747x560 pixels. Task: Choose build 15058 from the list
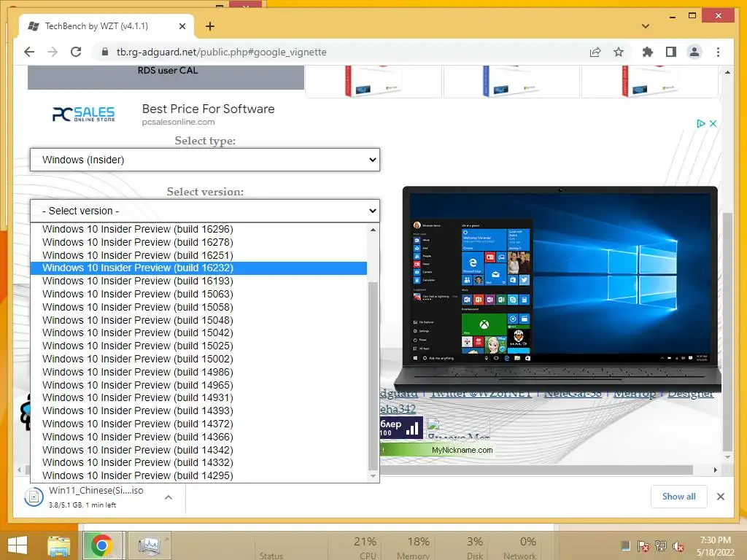198,307
